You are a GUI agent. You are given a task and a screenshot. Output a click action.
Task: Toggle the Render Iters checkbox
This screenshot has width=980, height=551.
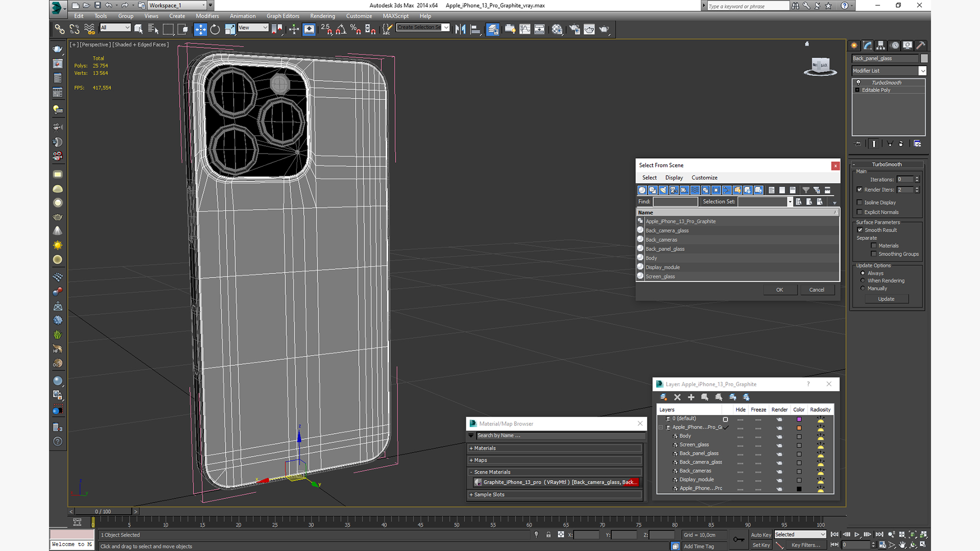860,190
